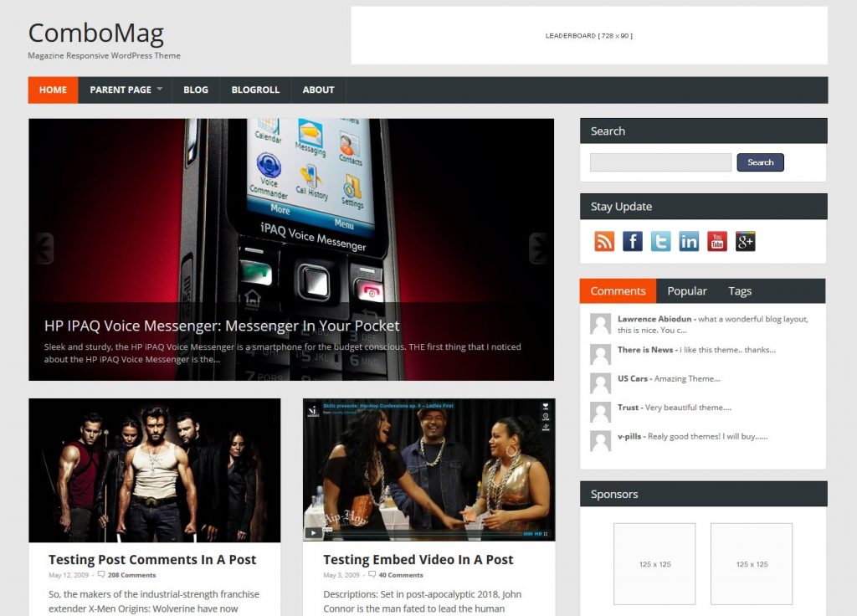Open the LinkedIn social icon
The width and height of the screenshot is (857, 616).
coord(689,241)
